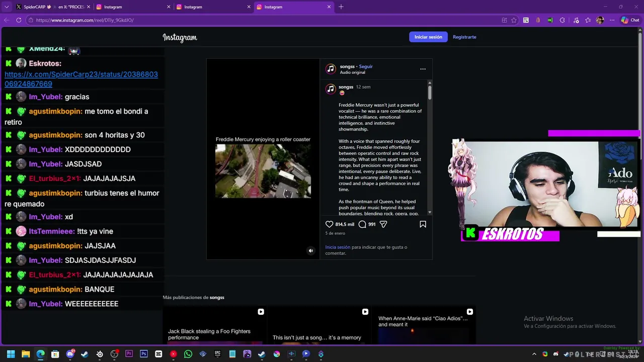Open the "This isn't just a song" reel
The width and height of the screenshot is (644, 362).
tap(318, 326)
